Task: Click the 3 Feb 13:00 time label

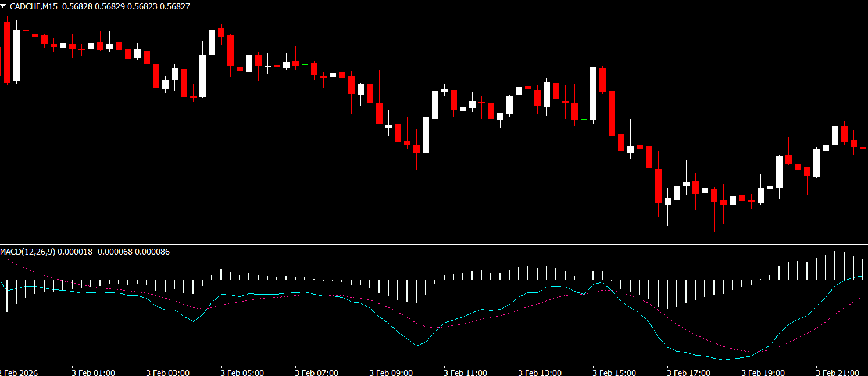Action: click(x=540, y=372)
